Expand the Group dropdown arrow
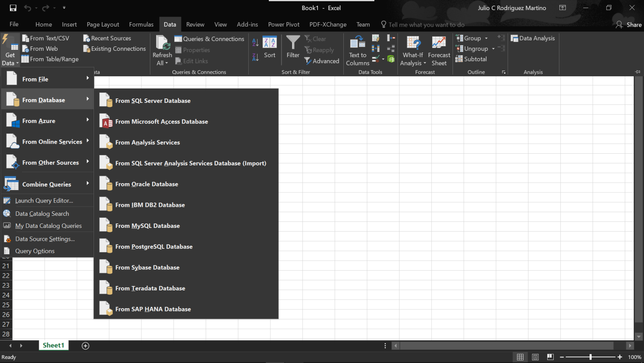The width and height of the screenshot is (644, 363). 486,38
